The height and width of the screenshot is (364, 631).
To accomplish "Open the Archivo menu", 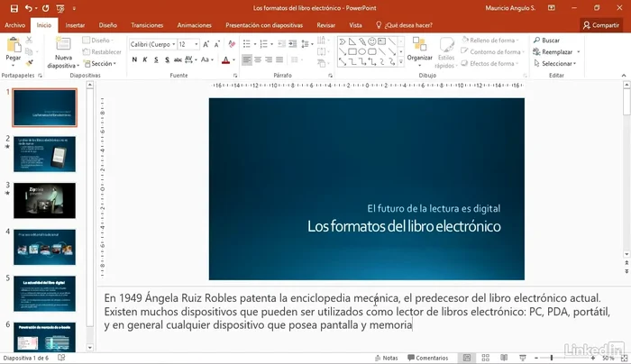I will click(15, 25).
